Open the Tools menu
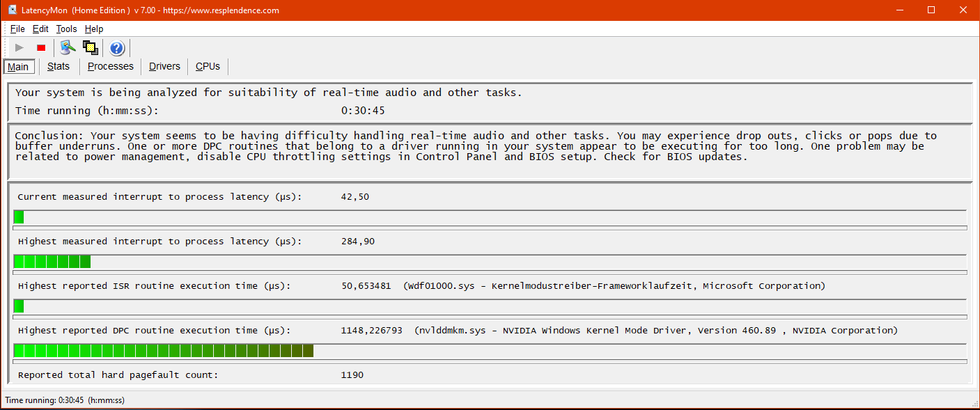 pos(66,29)
